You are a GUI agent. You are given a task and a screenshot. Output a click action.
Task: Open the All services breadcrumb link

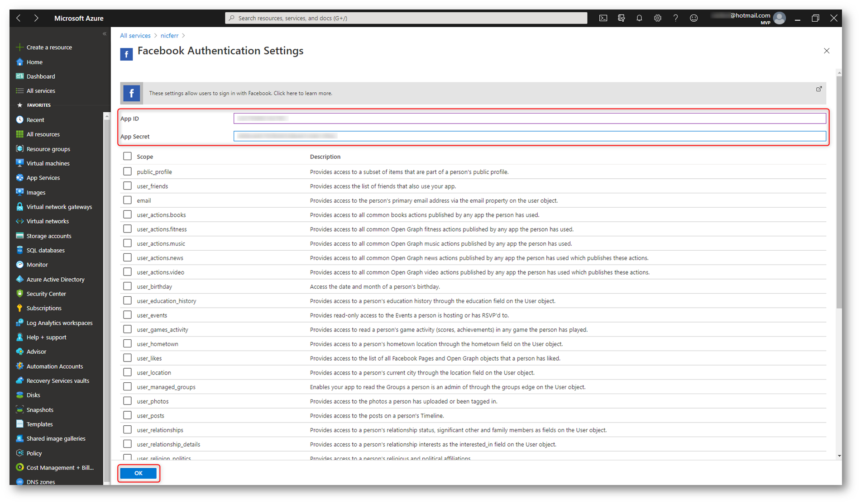(x=135, y=36)
